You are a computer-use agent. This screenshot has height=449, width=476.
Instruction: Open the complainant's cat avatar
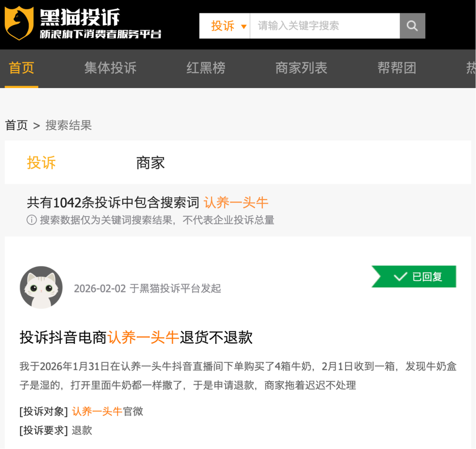click(x=41, y=288)
